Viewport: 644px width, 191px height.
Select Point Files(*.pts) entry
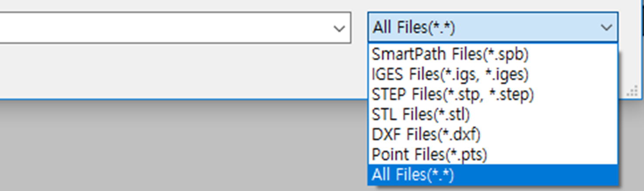pyautogui.click(x=429, y=155)
